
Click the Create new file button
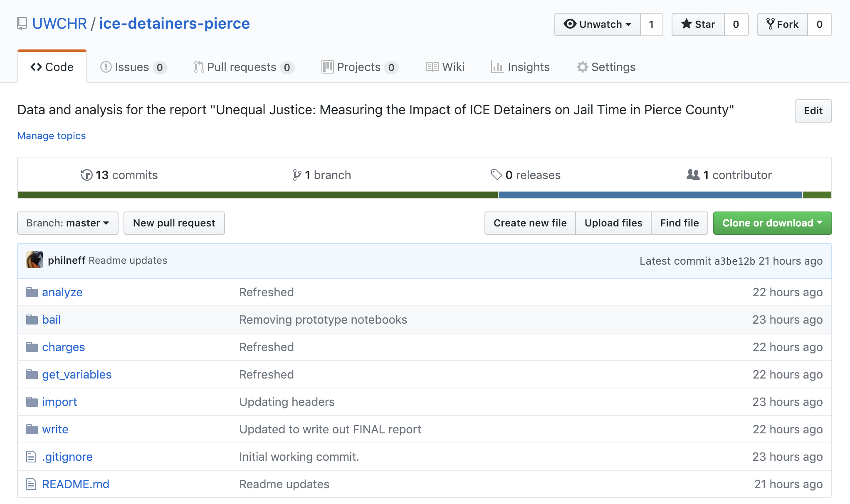pos(530,223)
